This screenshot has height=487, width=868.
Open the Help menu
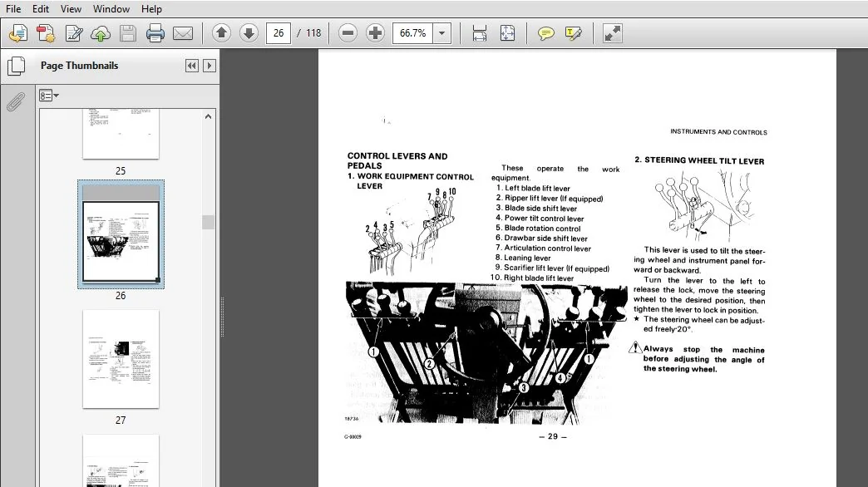coord(151,9)
